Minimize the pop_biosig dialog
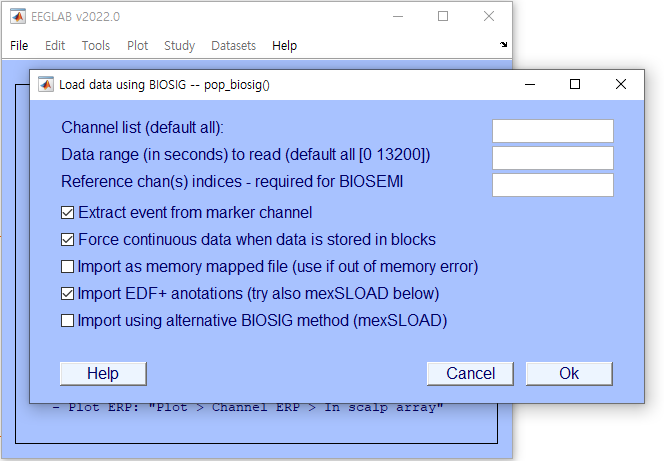The image size is (664, 461). [x=530, y=84]
